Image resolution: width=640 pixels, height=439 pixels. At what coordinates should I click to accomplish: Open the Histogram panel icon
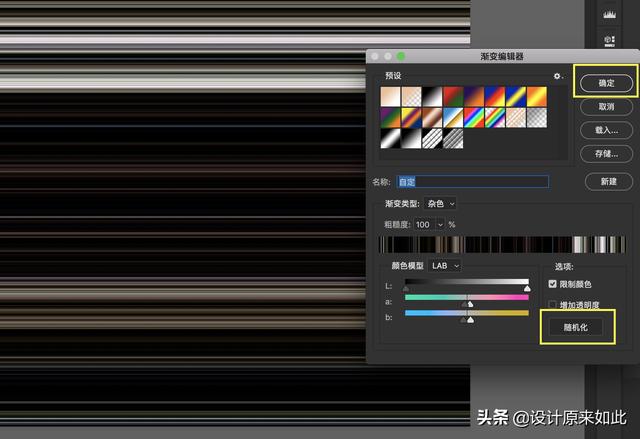pyautogui.click(x=609, y=15)
